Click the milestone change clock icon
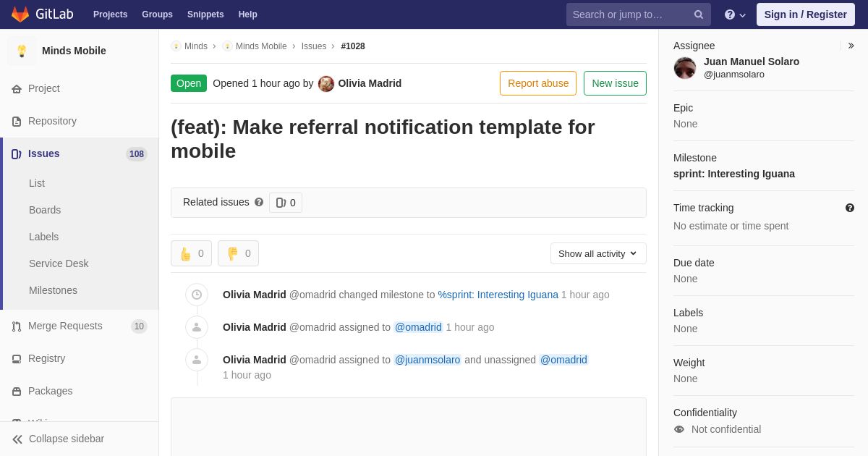 (197, 295)
